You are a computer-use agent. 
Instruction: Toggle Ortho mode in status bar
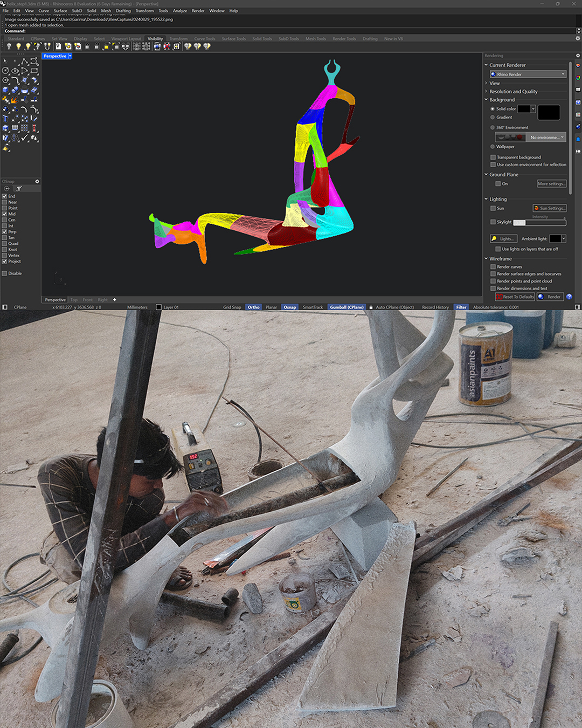pyautogui.click(x=253, y=307)
